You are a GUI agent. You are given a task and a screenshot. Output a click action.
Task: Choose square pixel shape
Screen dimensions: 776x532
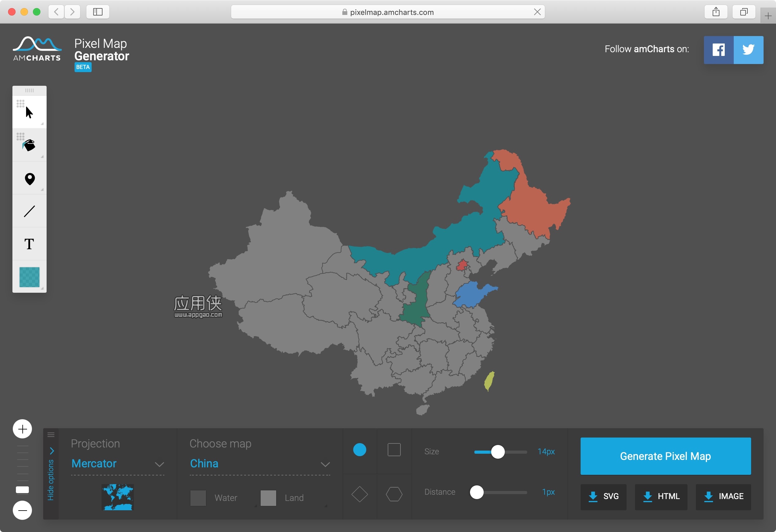[x=394, y=450]
